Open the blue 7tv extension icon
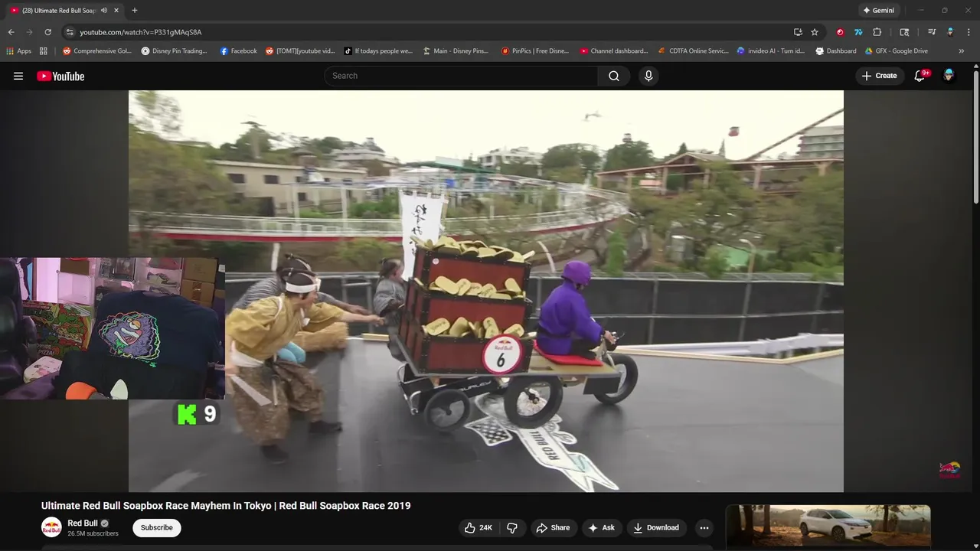The width and height of the screenshot is (980, 551). pos(858,32)
